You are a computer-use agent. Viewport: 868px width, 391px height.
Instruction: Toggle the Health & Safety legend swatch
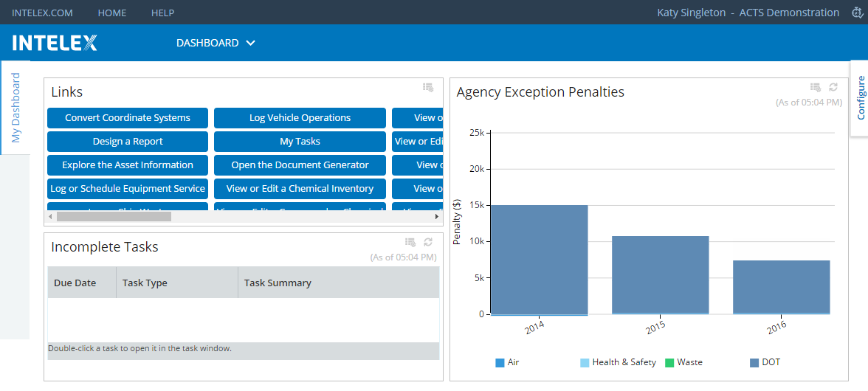585,363
